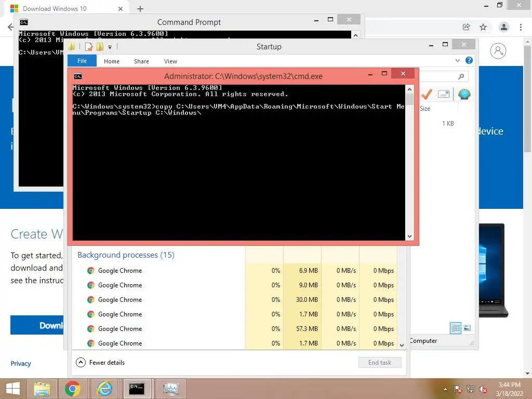
Task: Click the Download Windows 10 Chrome tab
Action: tap(66, 8)
